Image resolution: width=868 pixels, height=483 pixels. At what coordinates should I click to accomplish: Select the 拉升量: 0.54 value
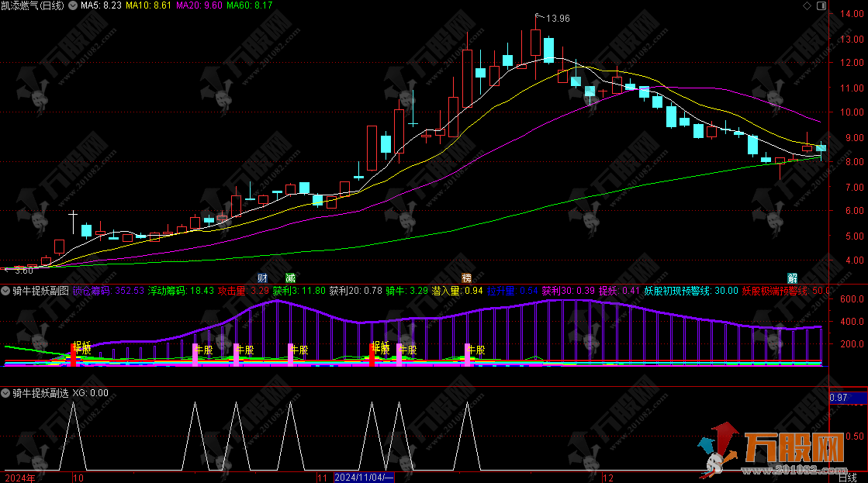[513, 291]
